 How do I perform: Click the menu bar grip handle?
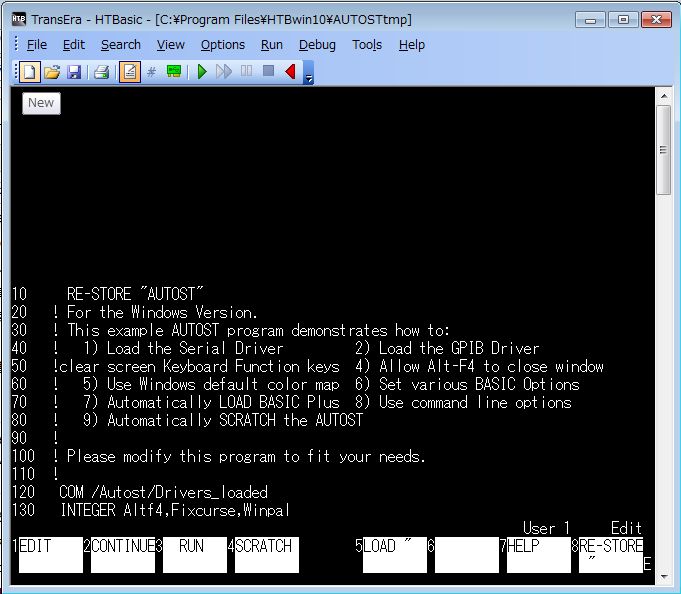[16, 44]
